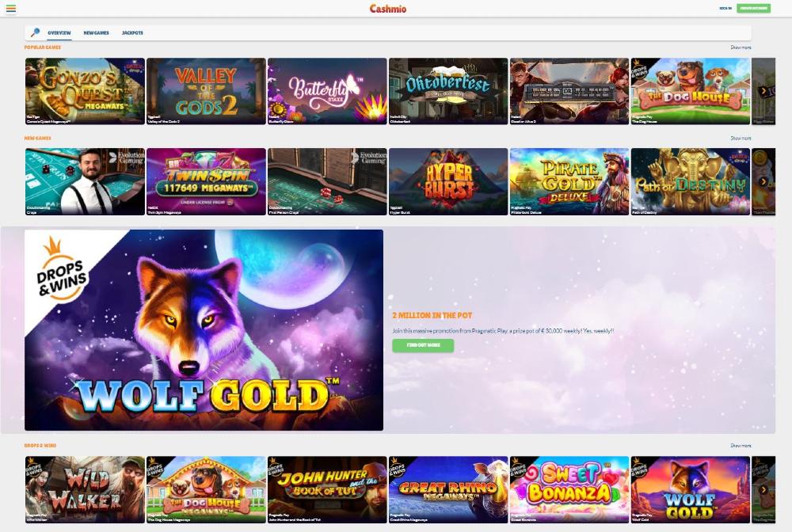The width and height of the screenshot is (792, 532).
Task: Click the large Wolf Gold promo banner
Action: [204, 330]
